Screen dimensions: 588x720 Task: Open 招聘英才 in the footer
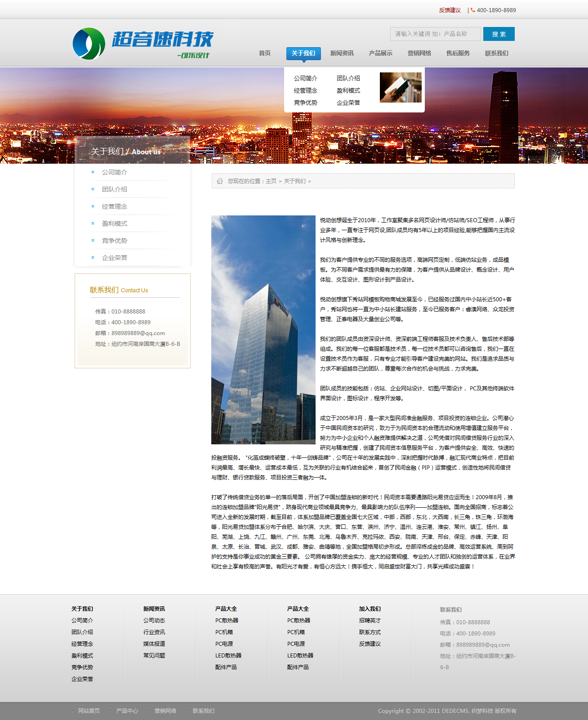[x=370, y=620]
